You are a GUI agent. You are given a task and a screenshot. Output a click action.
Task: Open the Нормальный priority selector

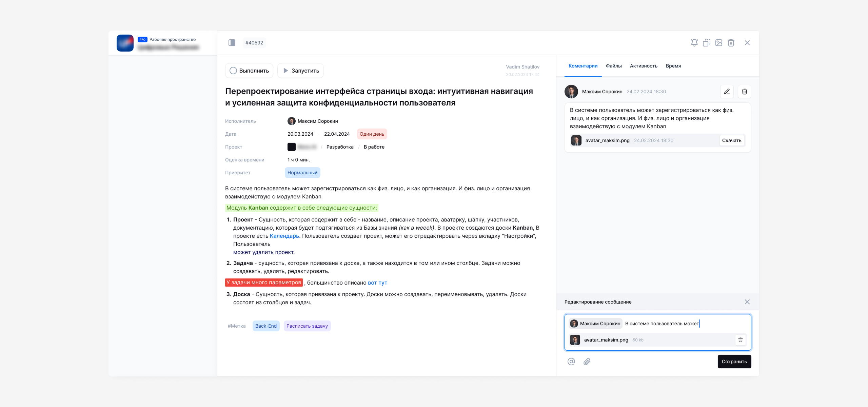302,173
